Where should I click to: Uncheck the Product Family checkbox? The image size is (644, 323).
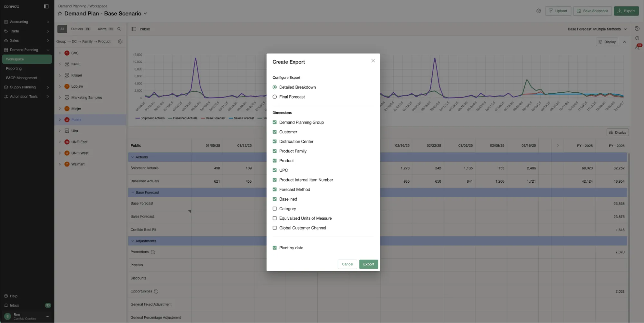[275, 151]
